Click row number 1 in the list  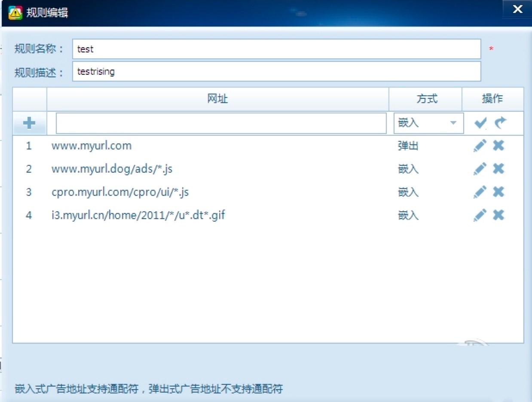coord(29,146)
